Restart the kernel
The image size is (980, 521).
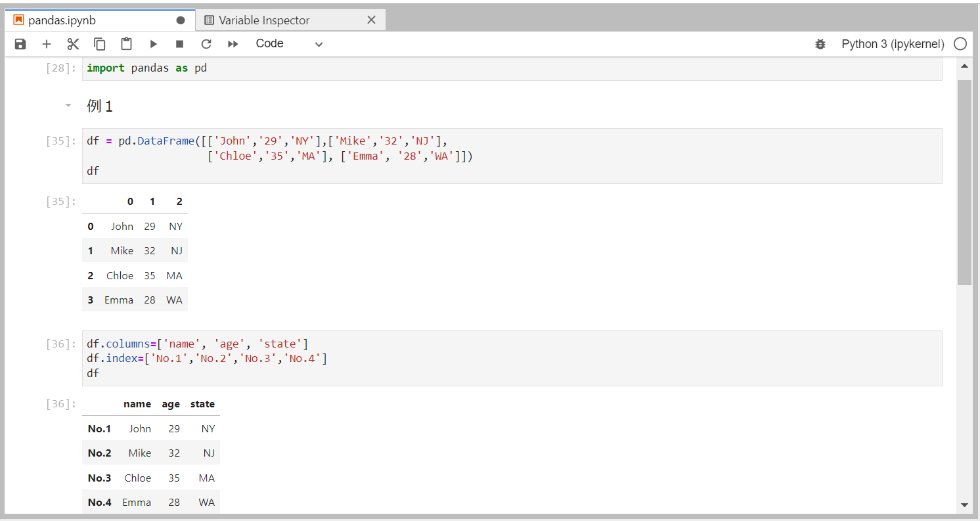(x=206, y=44)
